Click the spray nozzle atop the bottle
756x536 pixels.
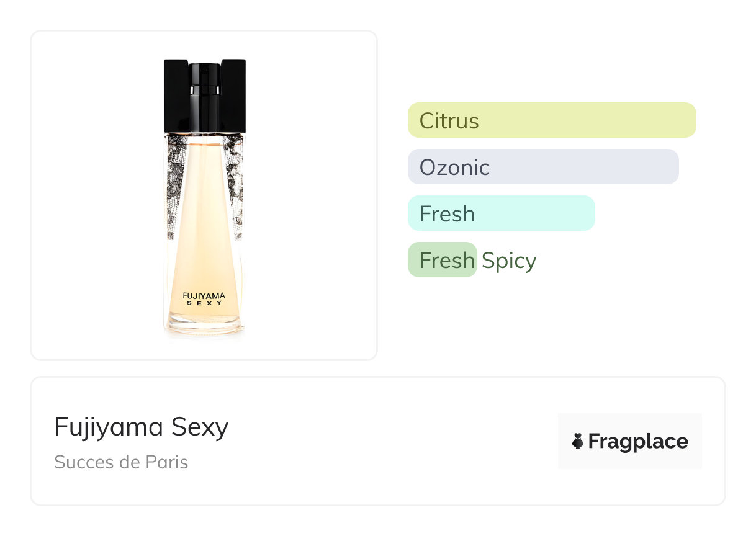(204, 78)
